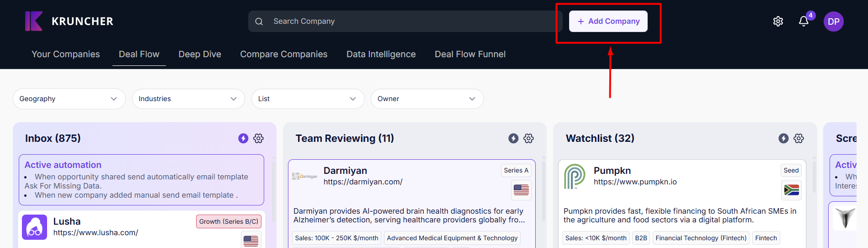Viewport: 868px width, 248px height.
Task: Click the Pumpkn company logo thumbnail
Action: point(575,176)
